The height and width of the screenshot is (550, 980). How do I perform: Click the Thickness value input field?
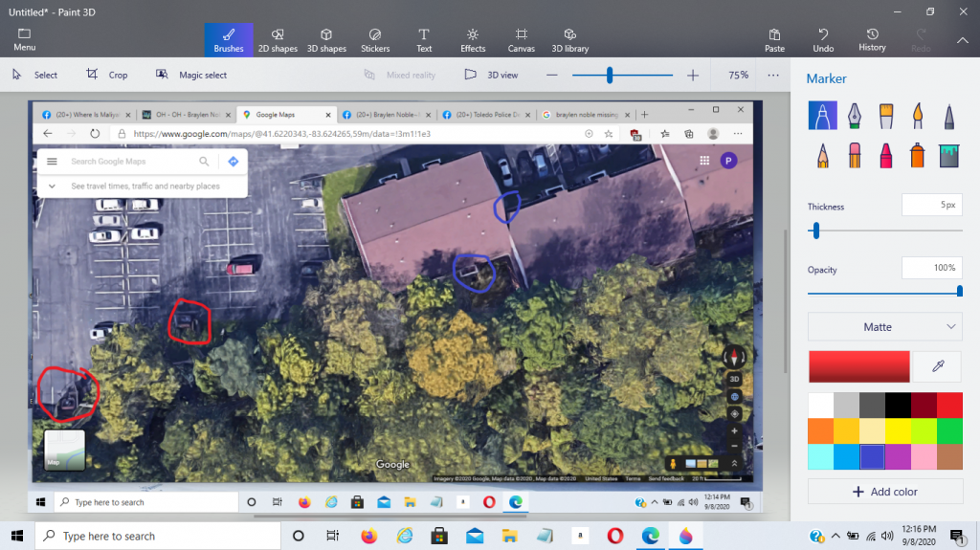931,206
